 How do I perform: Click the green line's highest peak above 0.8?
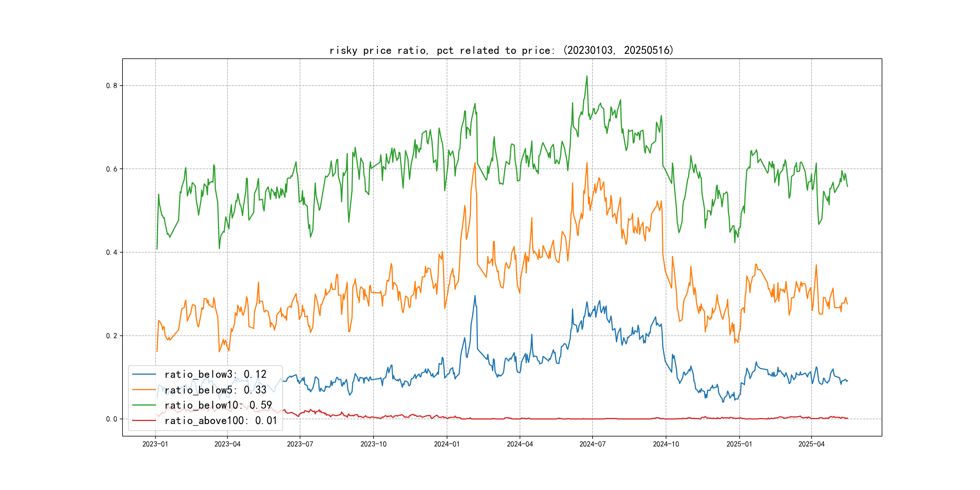(x=586, y=76)
